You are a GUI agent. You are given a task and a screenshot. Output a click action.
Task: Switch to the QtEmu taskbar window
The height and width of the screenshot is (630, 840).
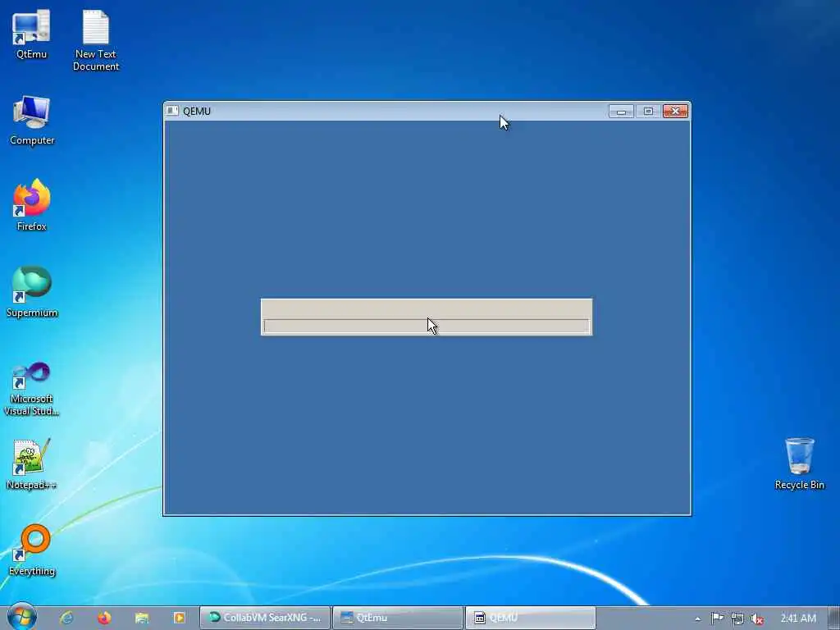398,618
